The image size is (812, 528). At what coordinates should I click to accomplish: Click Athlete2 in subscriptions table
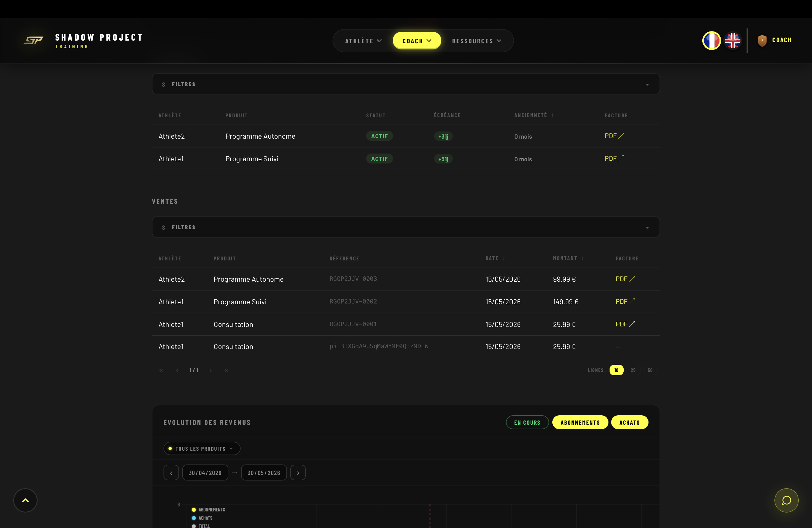172,136
